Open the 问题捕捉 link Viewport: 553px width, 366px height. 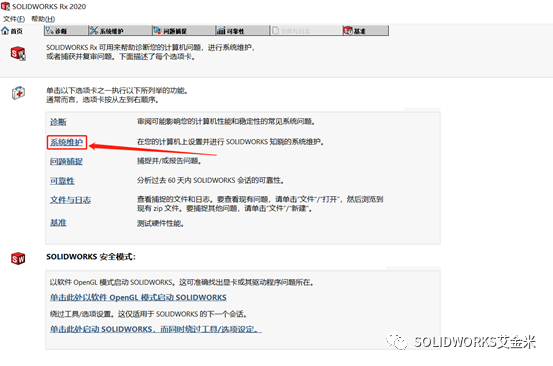point(66,161)
